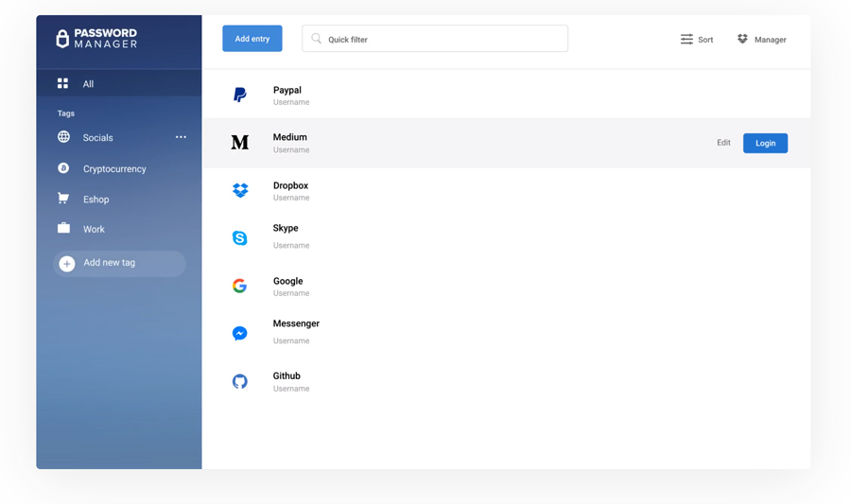Click the Work briefcase icon

tap(63, 228)
